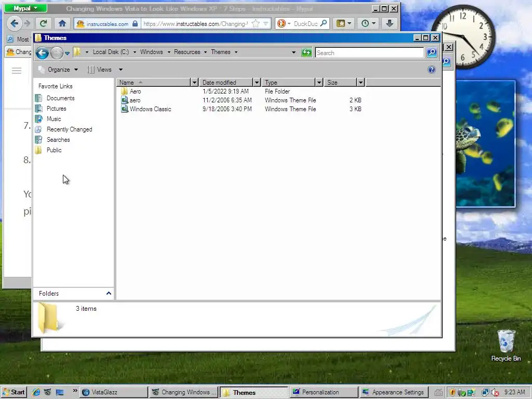Select the aero theme file icon
Image resolution: width=532 pixels, height=399 pixels.
[x=125, y=100]
